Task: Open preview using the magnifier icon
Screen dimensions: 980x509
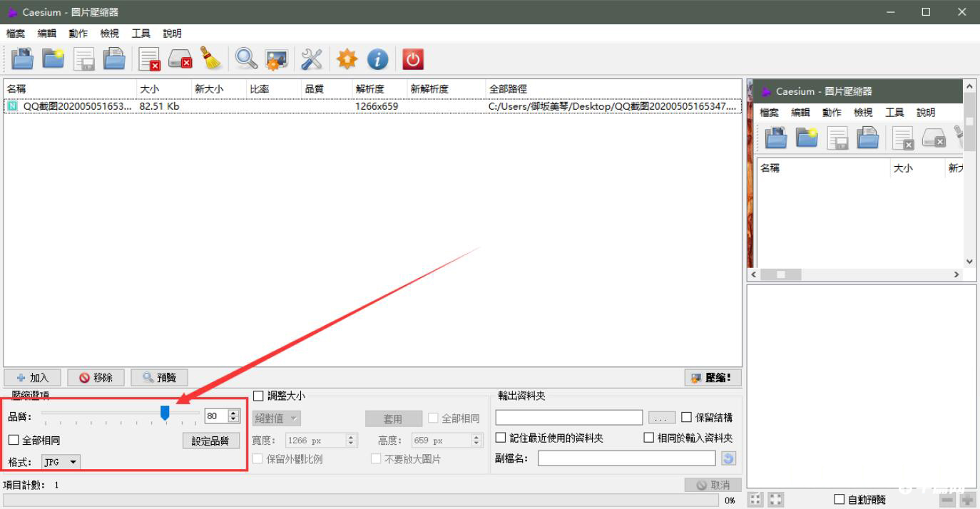Action: pyautogui.click(x=246, y=59)
